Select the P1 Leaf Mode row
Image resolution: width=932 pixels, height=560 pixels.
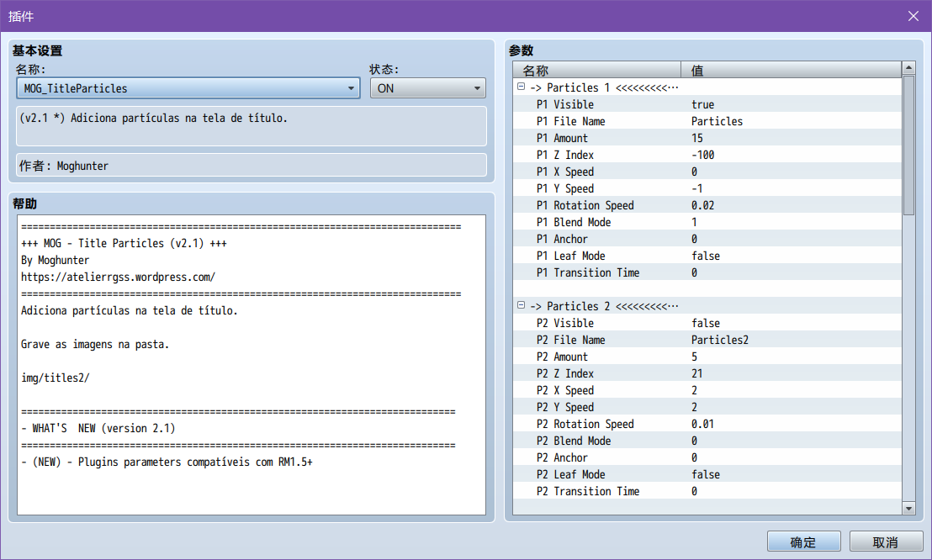click(707, 256)
